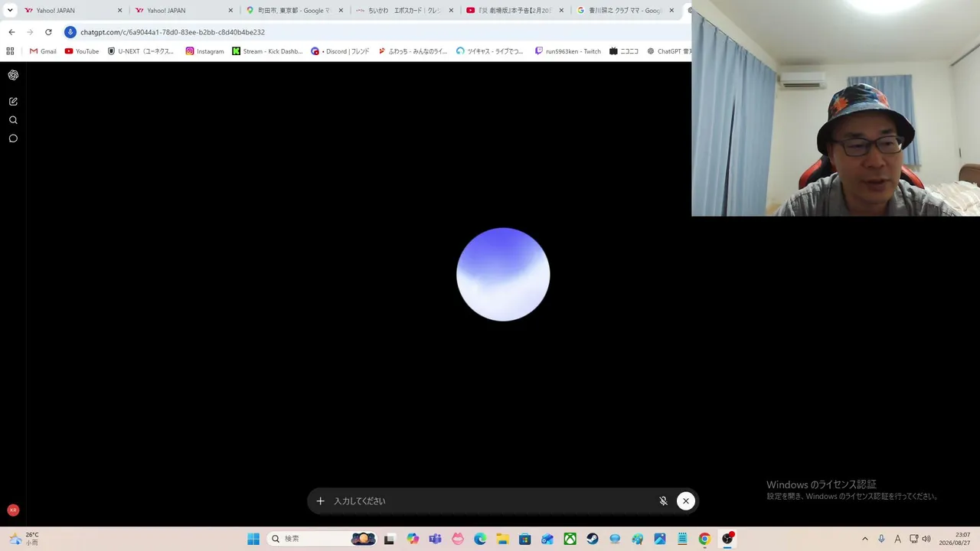The width and height of the screenshot is (980, 551).
Task: Open Microsoft Edge on the taskbar
Action: (x=480, y=539)
